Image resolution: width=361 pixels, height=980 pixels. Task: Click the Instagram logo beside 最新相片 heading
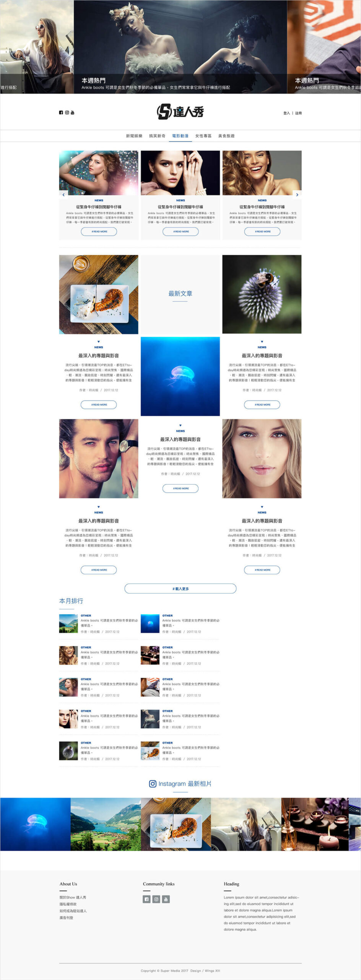[153, 784]
